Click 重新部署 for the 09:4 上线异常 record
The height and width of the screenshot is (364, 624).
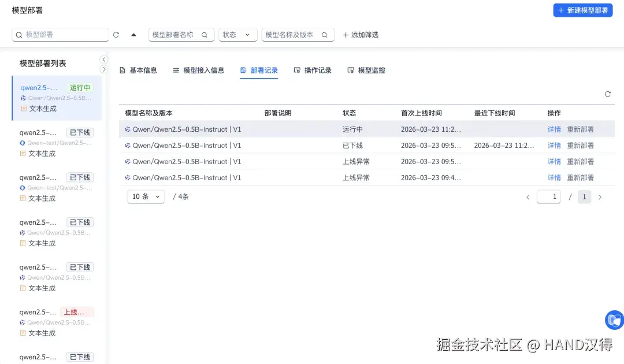pyautogui.click(x=580, y=178)
